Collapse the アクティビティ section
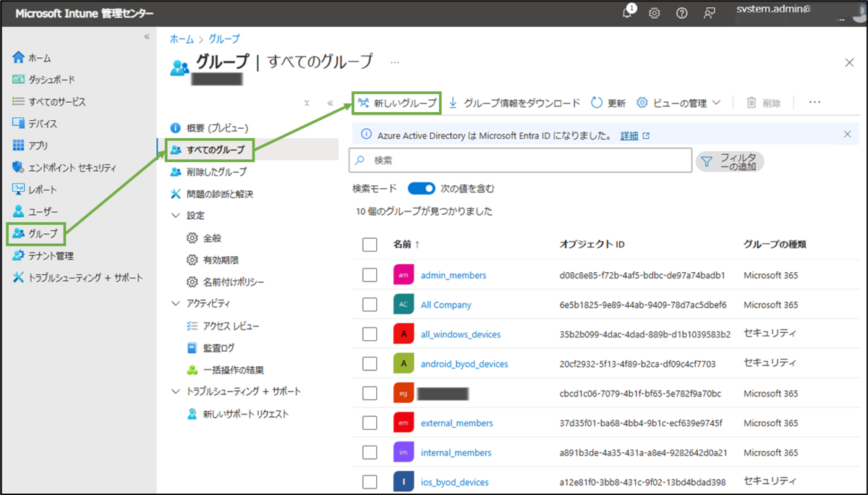868x495 pixels. (x=175, y=304)
